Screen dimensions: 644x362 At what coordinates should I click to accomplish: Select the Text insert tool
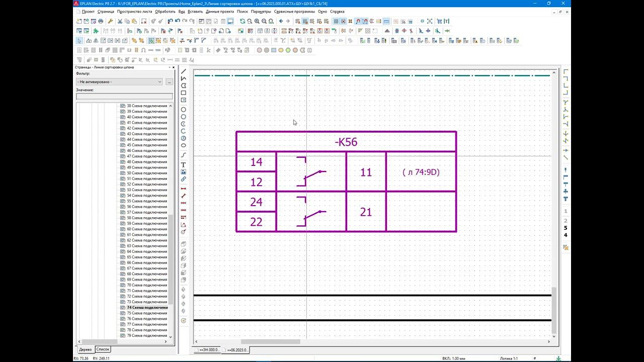184,165
